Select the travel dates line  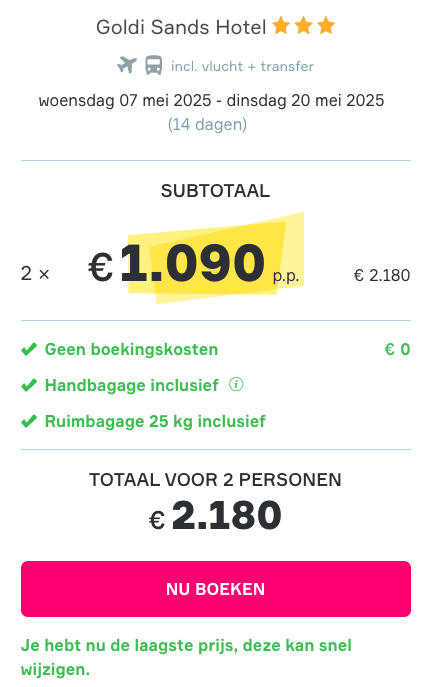pos(212,100)
